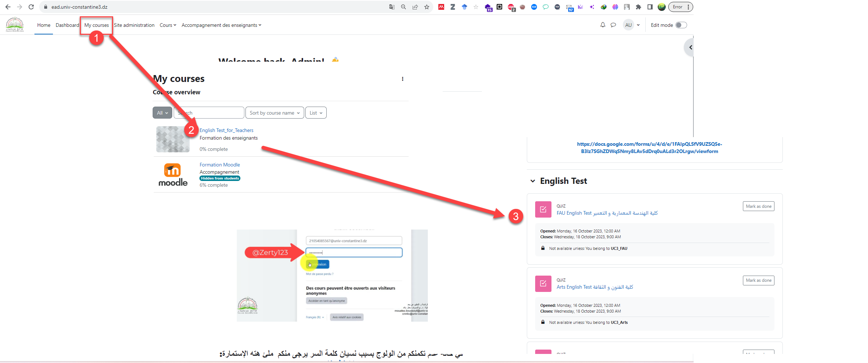Open the All courses filter dropdown
This screenshot has width=868, height=363.
pos(162,113)
